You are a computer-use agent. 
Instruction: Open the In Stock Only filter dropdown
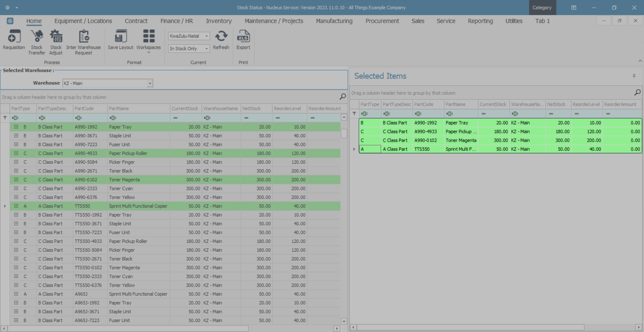pos(207,49)
